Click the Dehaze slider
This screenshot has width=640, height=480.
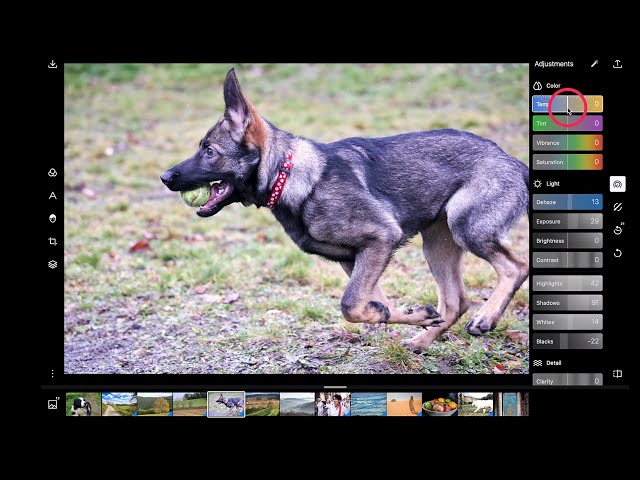tap(567, 202)
